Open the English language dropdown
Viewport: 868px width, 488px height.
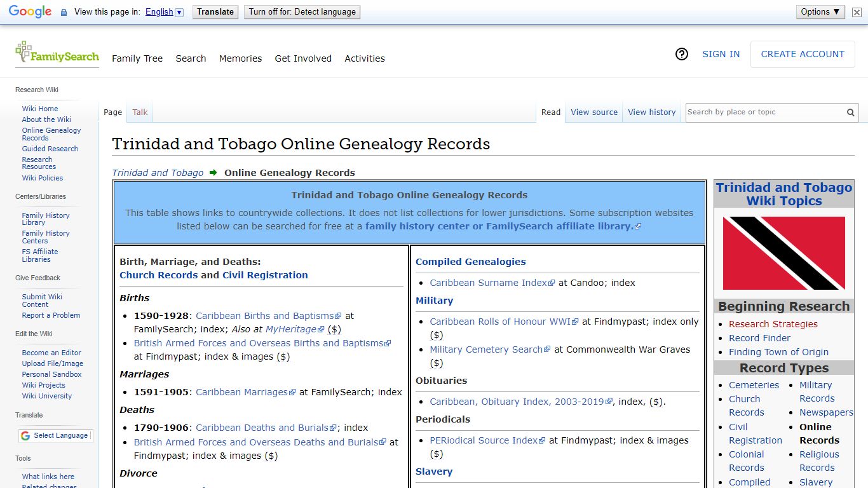click(164, 12)
